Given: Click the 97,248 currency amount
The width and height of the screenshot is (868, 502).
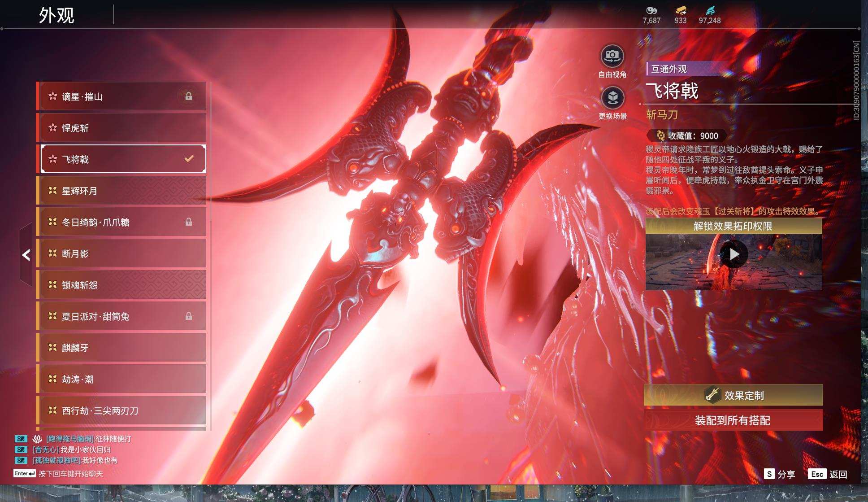Looking at the screenshot, I should [x=710, y=21].
